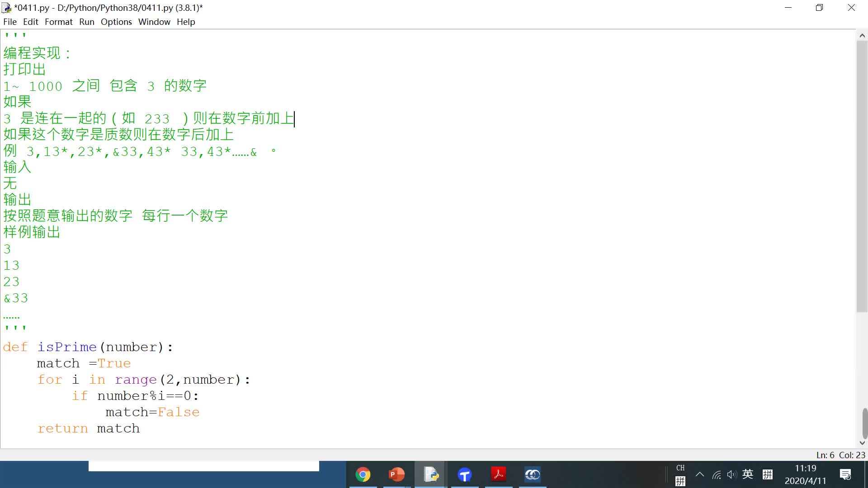Screen dimensions: 868x488
Task: Minimize the IDLE editor window
Action: coord(788,8)
